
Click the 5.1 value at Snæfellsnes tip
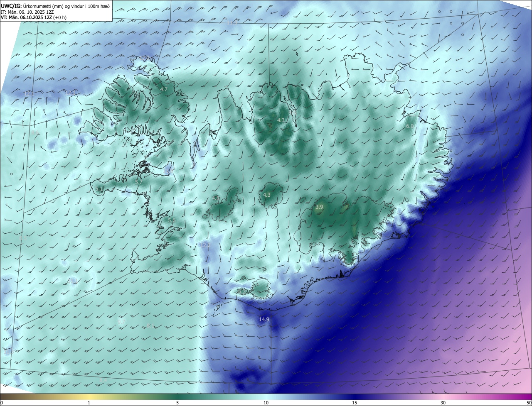(x=99, y=189)
